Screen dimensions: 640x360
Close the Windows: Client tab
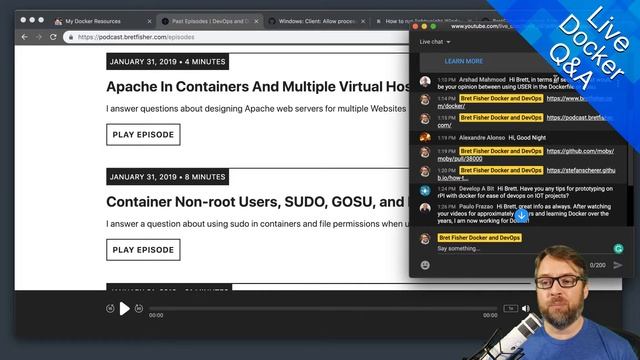363,21
